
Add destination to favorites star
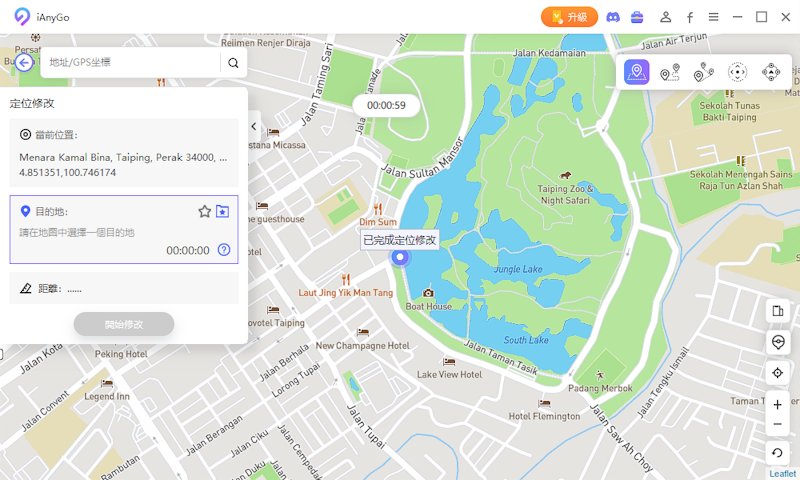pyautogui.click(x=205, y=211)
